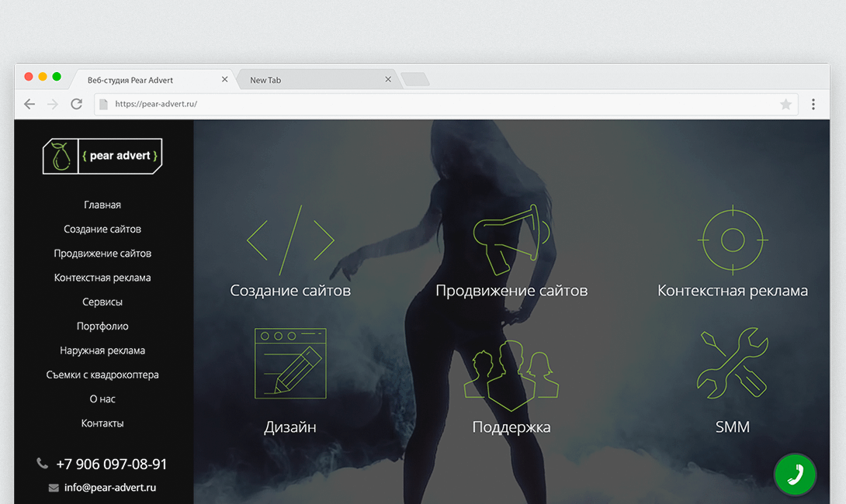Open О нас in the sidebar menu
The image size is (846, 504).
click(x=102, y=399)
